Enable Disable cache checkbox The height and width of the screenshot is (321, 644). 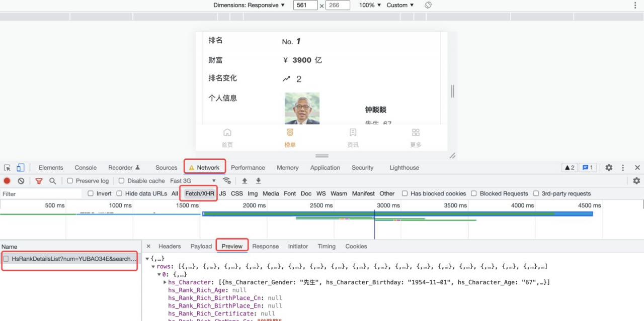121,181
